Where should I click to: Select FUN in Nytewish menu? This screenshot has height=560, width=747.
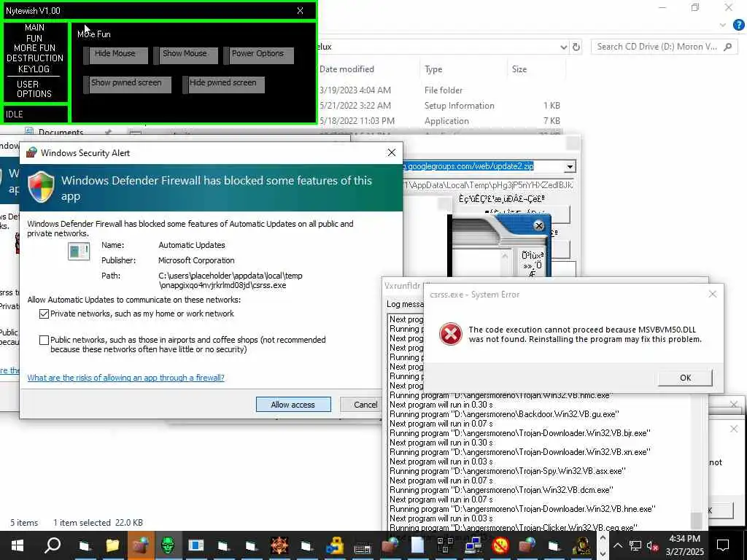coord(34,38)
